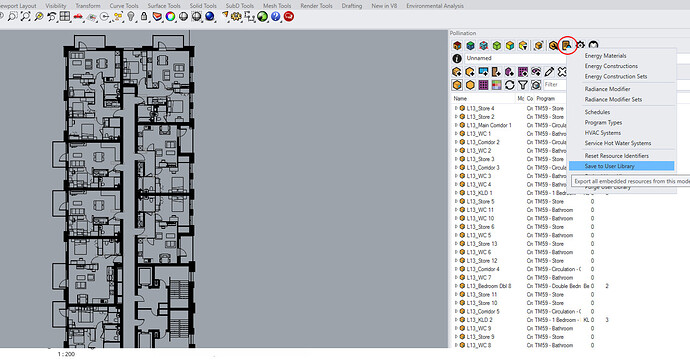
Task: Click the blue help question mark icon
Action: pyautogui.click(x=275, y=17)
